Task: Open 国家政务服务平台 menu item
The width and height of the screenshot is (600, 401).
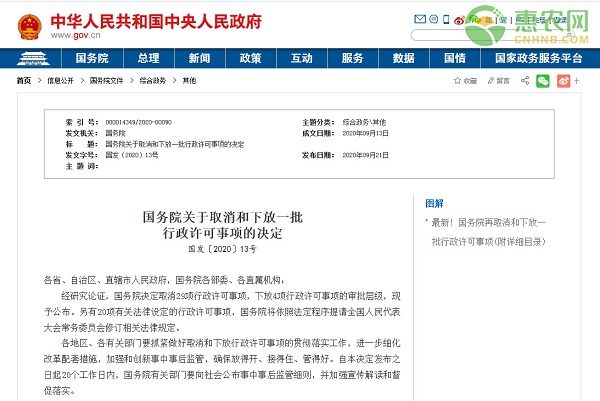Action: (539, 58)
